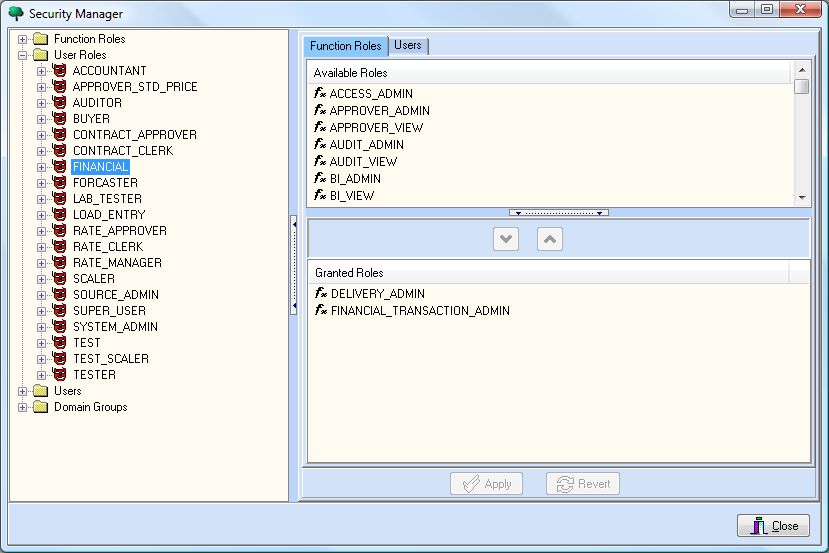Click the horizontal splitter between role lists
The width and height of the screenshot is (829, 553).
pos(558,213)
